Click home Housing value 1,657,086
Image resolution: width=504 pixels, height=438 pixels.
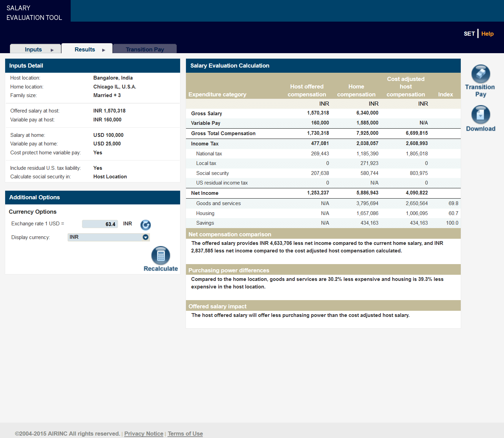(x=367, y=213)
